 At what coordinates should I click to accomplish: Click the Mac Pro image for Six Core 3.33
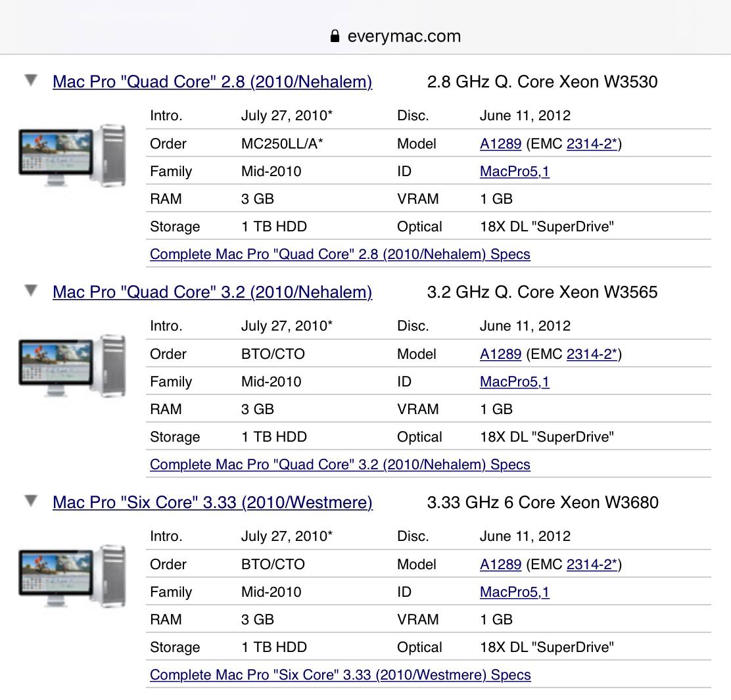(72, 576)
